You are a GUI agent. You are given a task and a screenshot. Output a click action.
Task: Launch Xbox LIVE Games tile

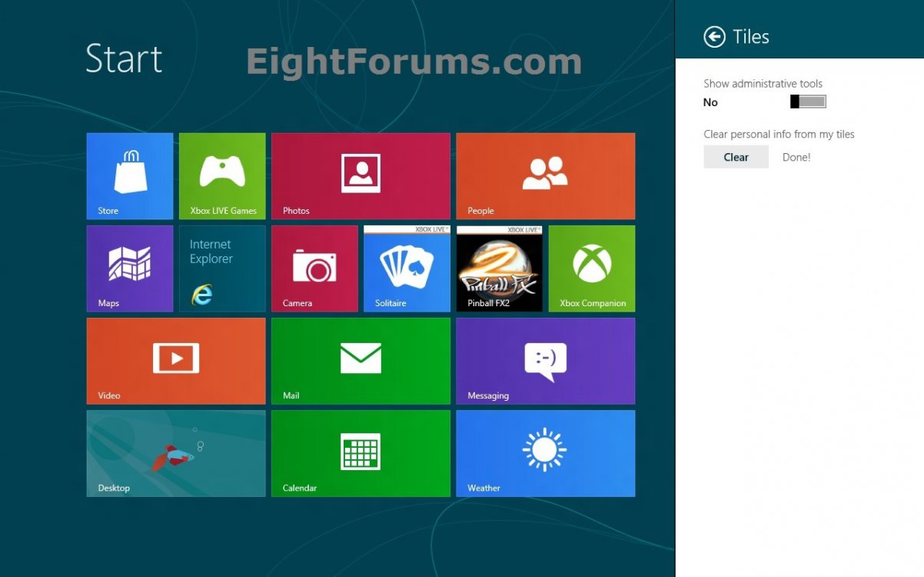point(222,176)
